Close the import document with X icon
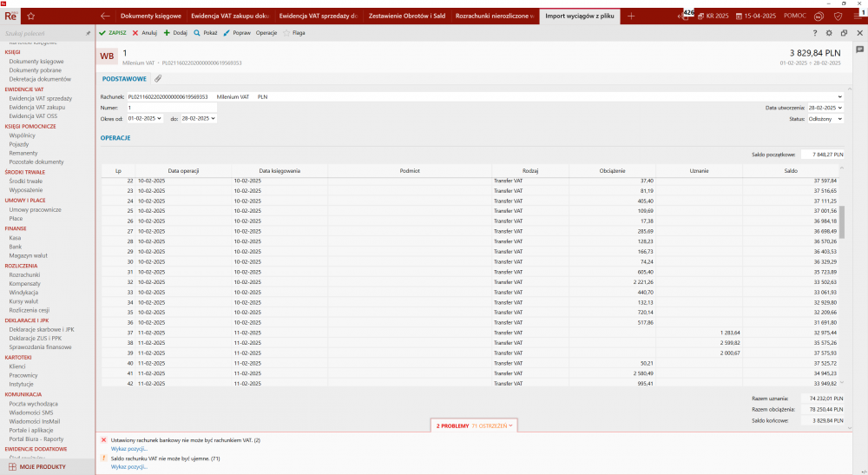 (859, 33)
